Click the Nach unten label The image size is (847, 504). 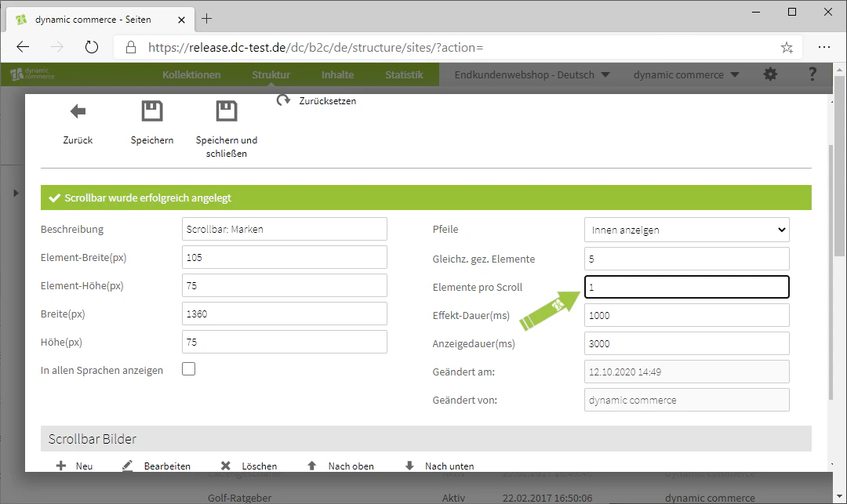pyautogui.click(x=449, y=466)
